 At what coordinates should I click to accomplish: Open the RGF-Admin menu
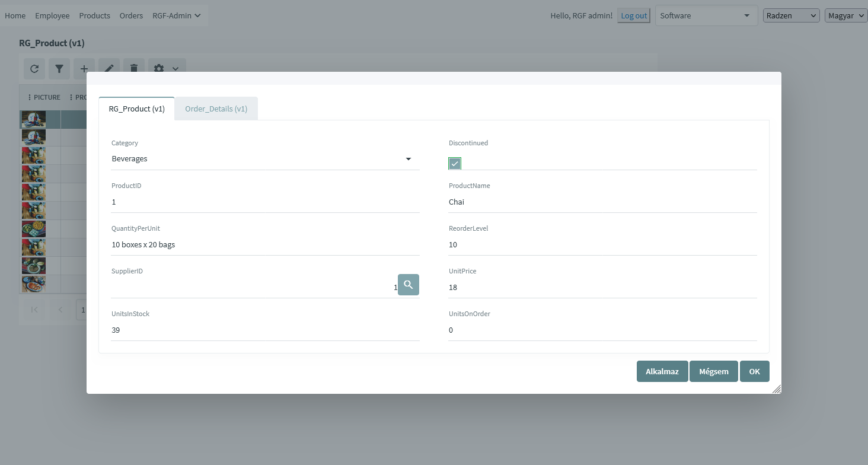(176, 16)
